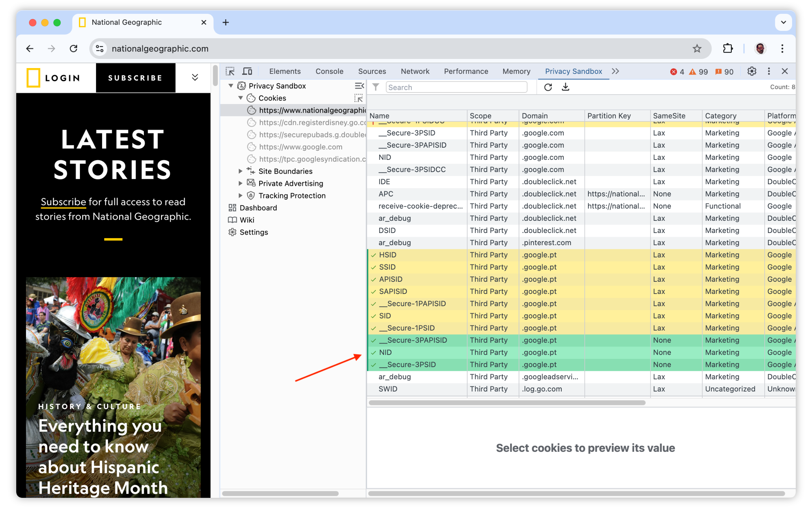Click the issues flag count icon
Viewport: 812px width, 508px height.
click(718, 71)
